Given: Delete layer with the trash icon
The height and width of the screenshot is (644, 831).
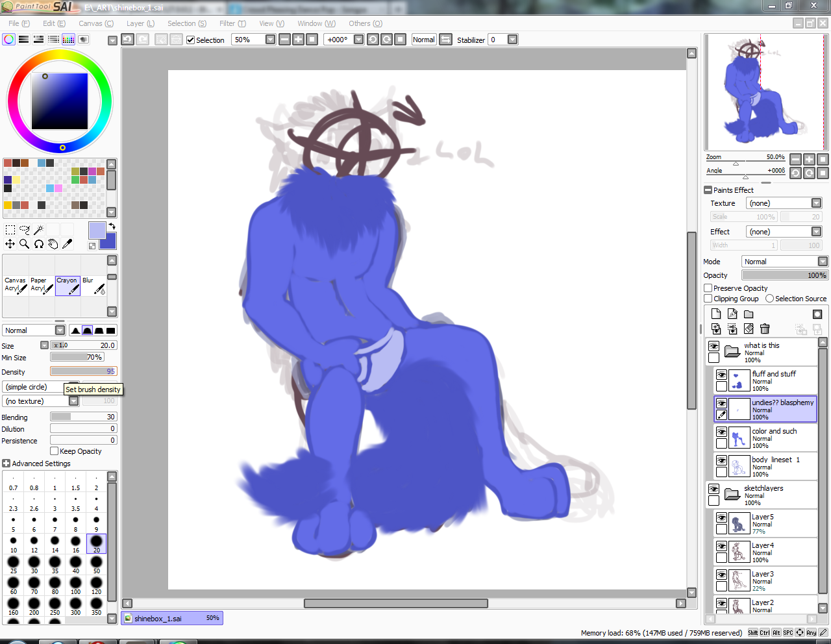Looking at the screenshot, I should 765,329.
